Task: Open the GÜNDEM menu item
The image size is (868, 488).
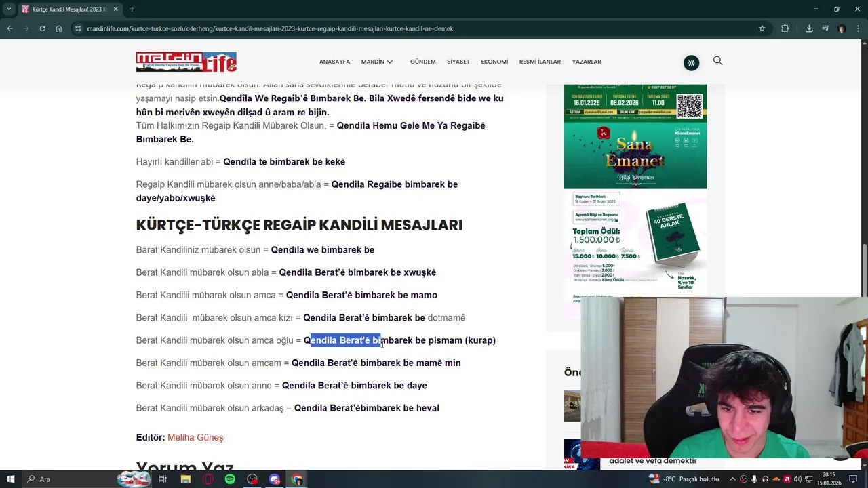Action: tap(422, 62)
